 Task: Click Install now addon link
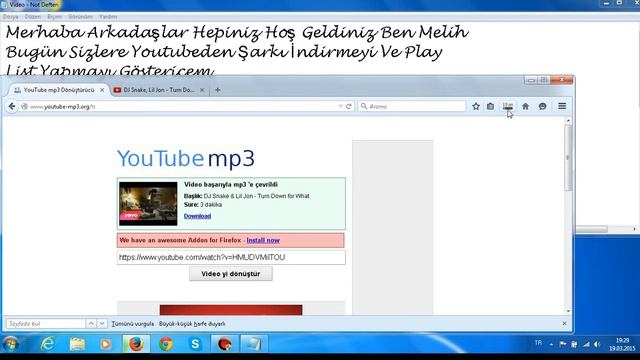(263, 240)
